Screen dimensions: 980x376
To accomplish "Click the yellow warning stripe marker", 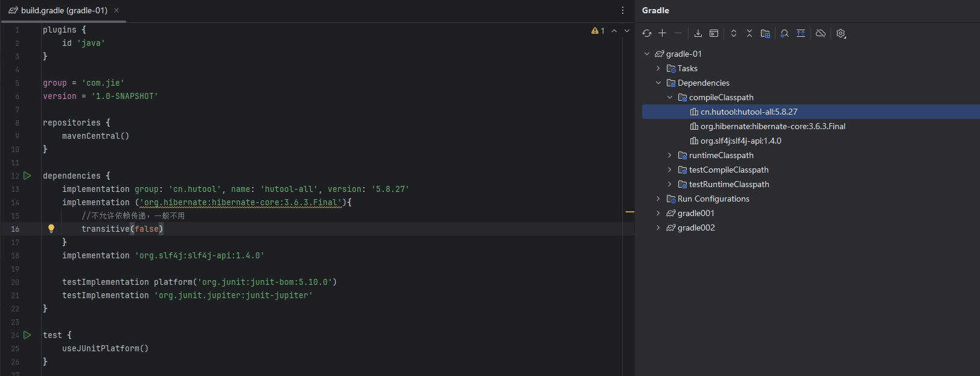I will point(630,212).
